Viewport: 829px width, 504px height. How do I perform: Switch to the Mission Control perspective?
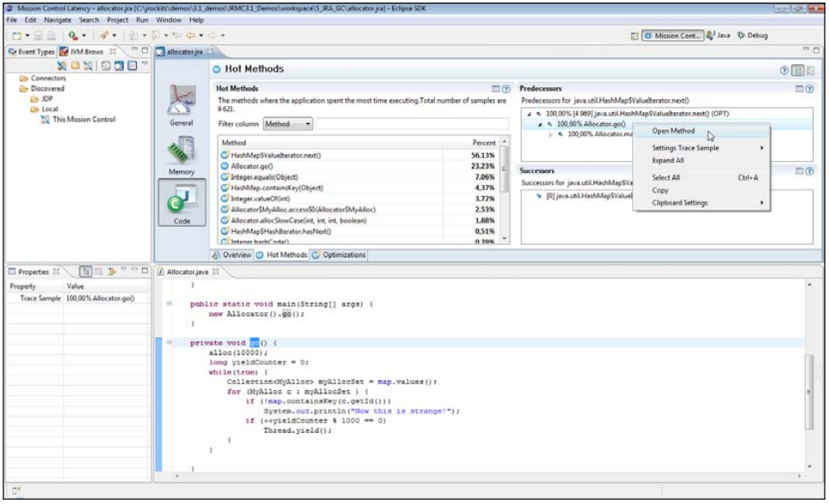pyautogui.click(x=672, y=35)
